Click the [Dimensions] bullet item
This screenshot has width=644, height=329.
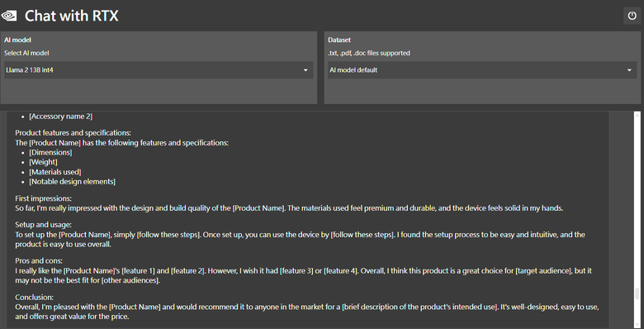pos(50,153)
